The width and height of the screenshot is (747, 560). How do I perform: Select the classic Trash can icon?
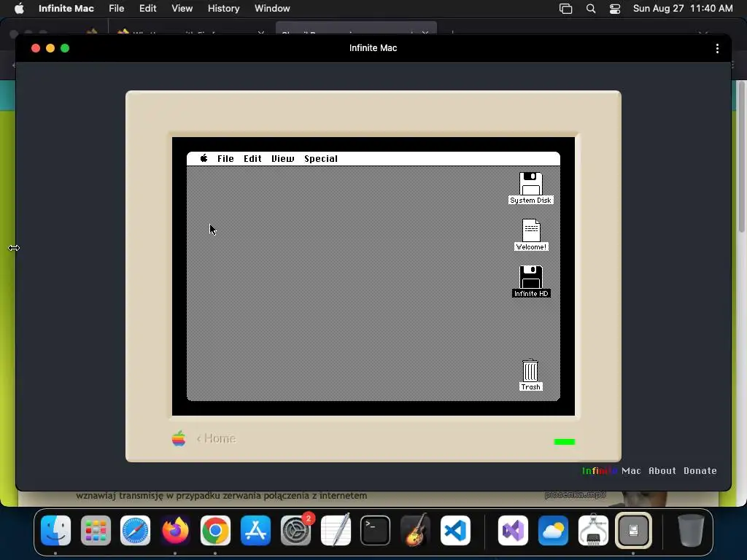click(530, 370)
